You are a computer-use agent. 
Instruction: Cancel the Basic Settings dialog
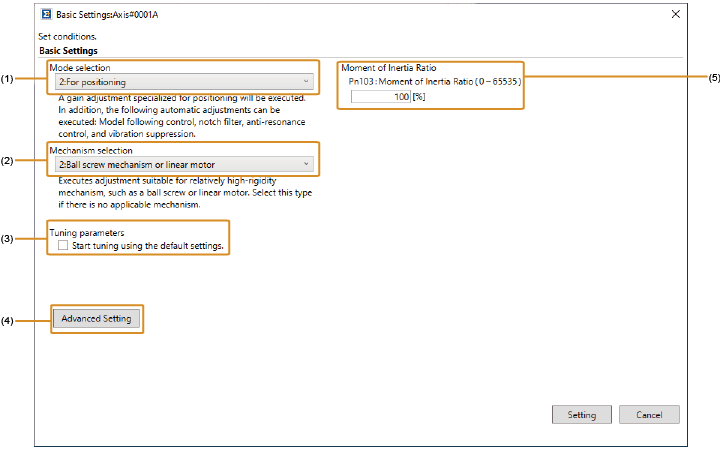(x=649, y=414)
